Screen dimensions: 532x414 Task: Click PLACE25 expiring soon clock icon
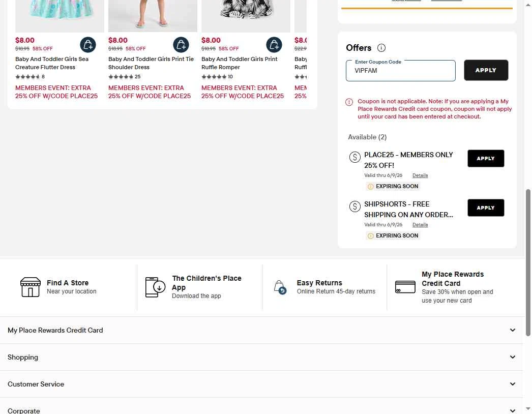[x=370, y=187]
